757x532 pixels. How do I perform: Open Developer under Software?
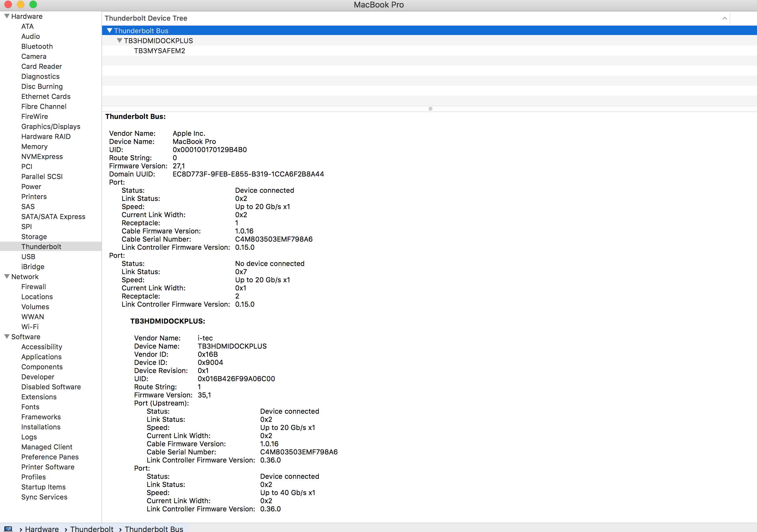(x=38, y=377)
